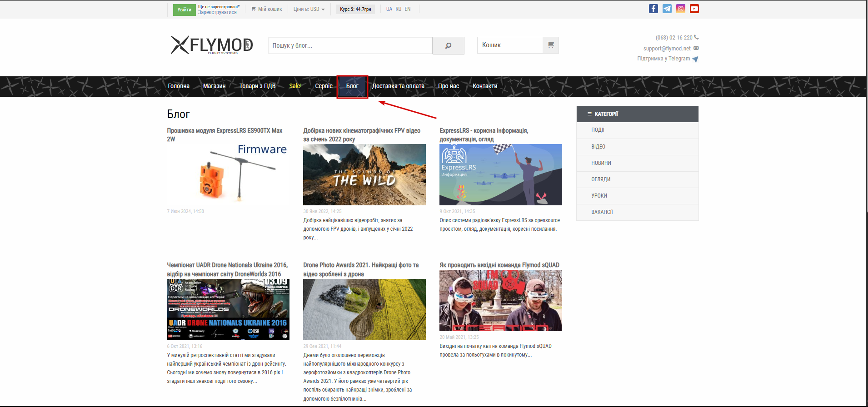
Task: Click the Підтримка у Telegram link
Action: coord(663,59)
